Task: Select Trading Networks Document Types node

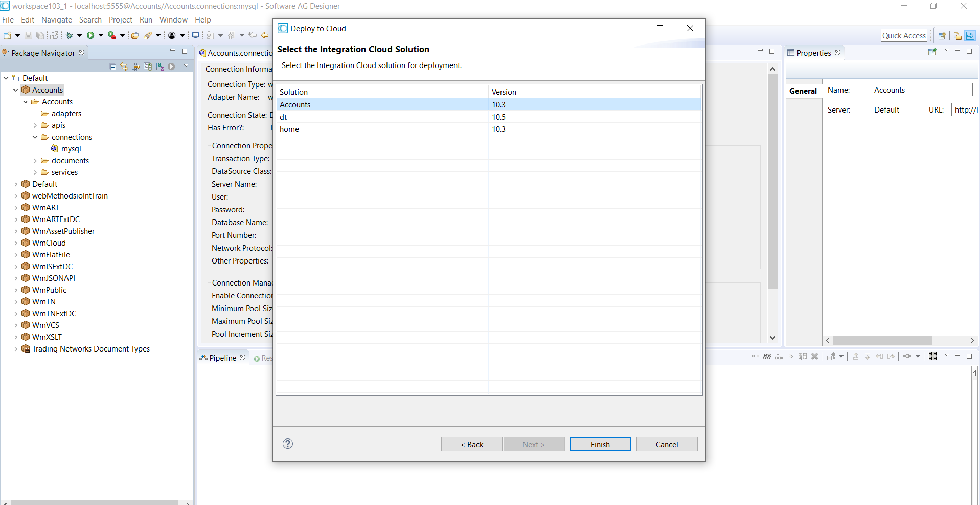Action: coord(90,348)
